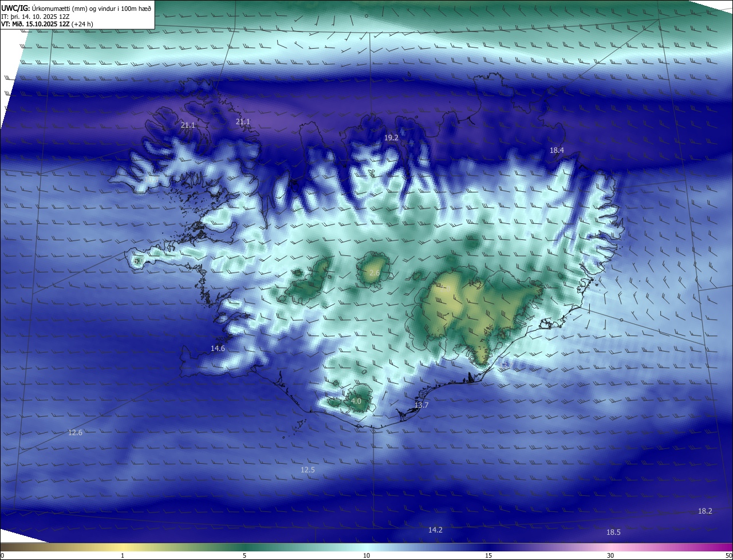This screenshot has height=560, width=733.
Task: Click the 13.7 value on the map
Action: click(x=421, y=405)
